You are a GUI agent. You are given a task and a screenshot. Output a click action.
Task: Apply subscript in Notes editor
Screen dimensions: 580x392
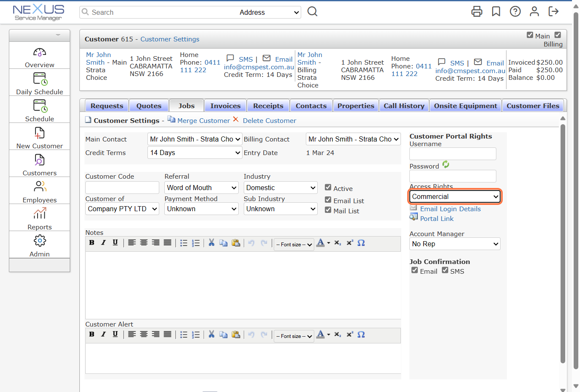pyautogui.click(x=338, y=242)
